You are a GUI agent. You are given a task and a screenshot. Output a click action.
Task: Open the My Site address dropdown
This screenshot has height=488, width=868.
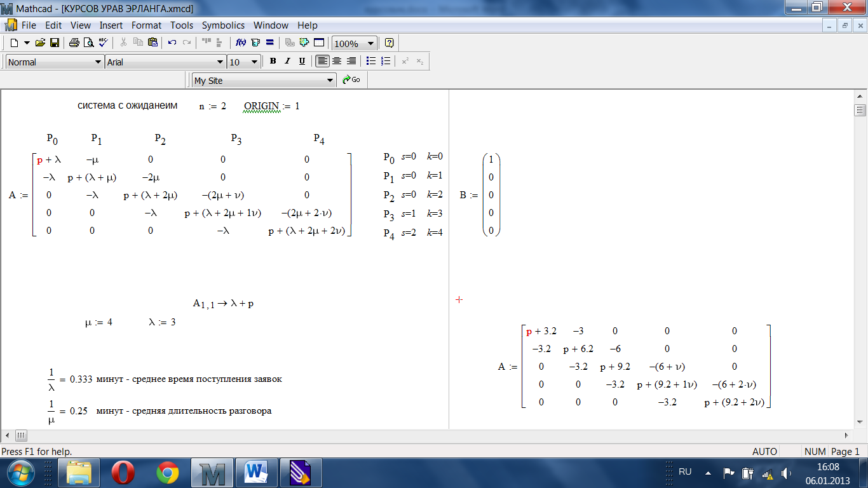(330, 81)
